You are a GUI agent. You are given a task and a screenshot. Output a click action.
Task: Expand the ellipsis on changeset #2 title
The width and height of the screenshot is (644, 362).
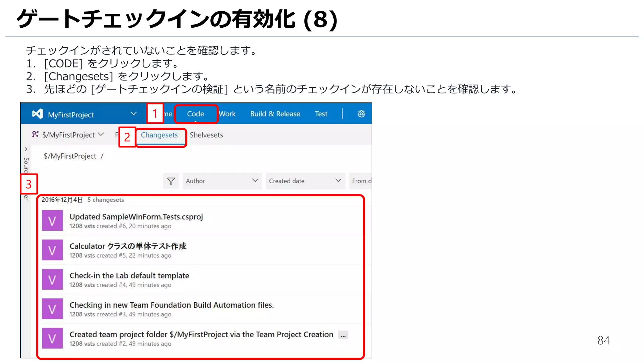[343, 335]
